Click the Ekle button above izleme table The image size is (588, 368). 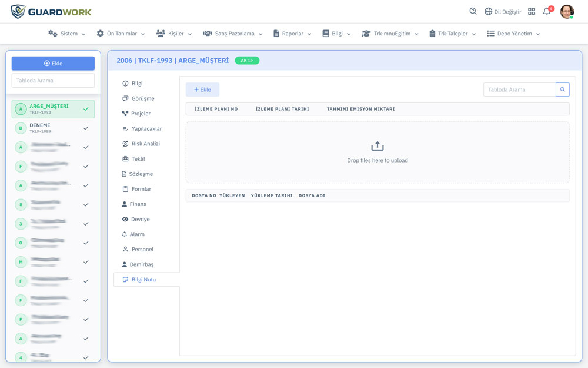[202, 89]
